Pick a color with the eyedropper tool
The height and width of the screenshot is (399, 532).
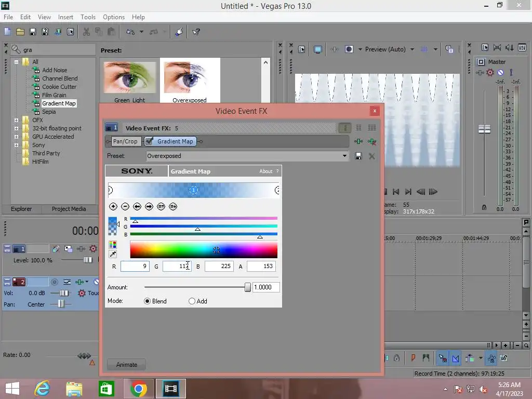coord(113,254)
